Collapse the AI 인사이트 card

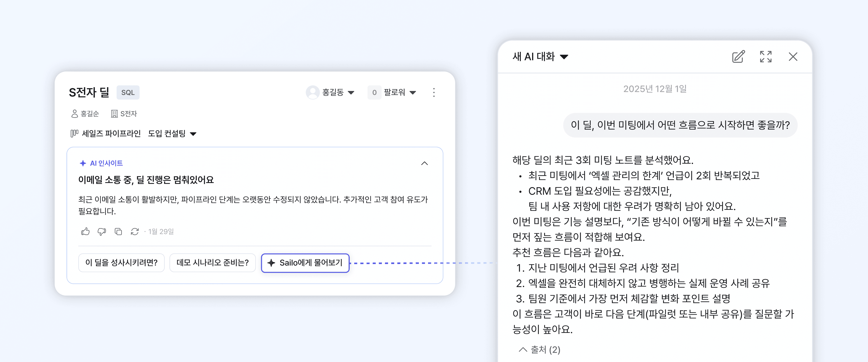pos(424,163)
